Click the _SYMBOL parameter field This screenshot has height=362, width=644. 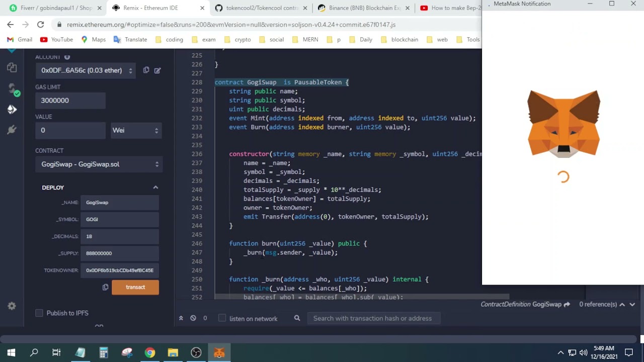pos(120,219)
